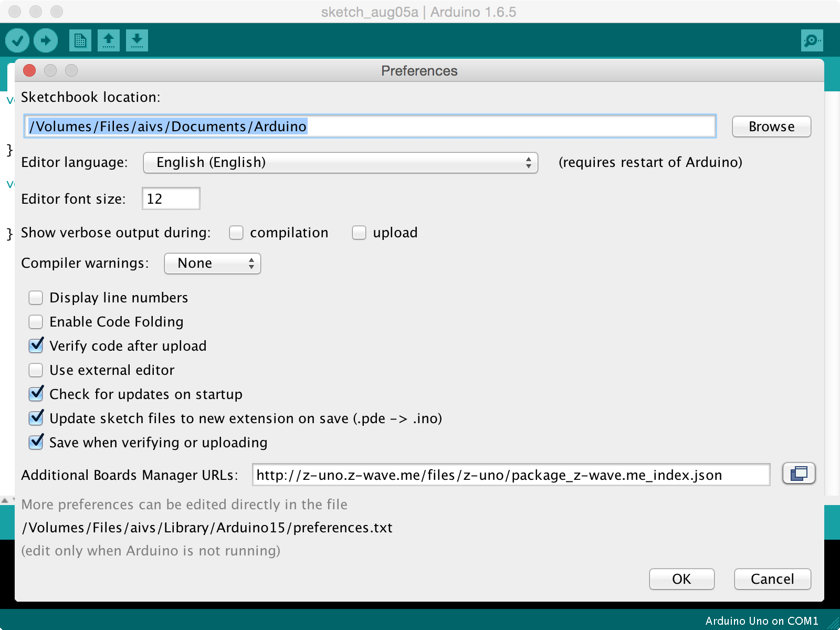Click the 'Arduino Uno on COM1' status text
Viewport: 840px width, 630px height.
pos(762,621)
